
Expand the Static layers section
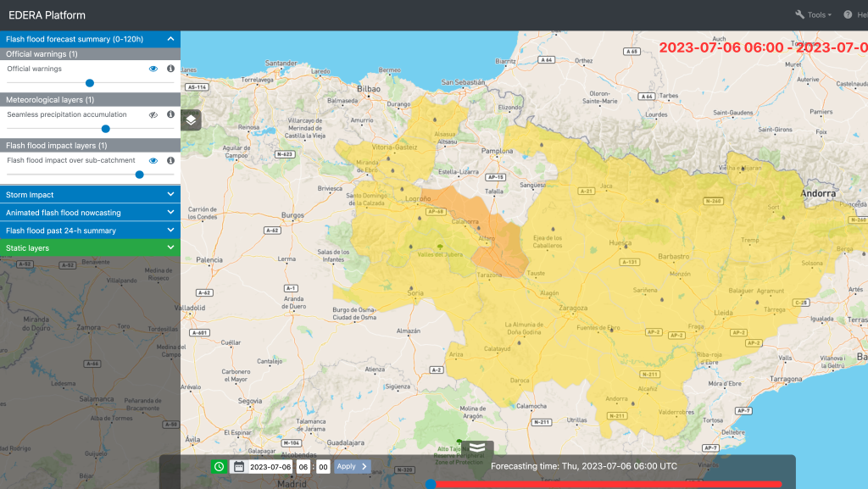90,248
